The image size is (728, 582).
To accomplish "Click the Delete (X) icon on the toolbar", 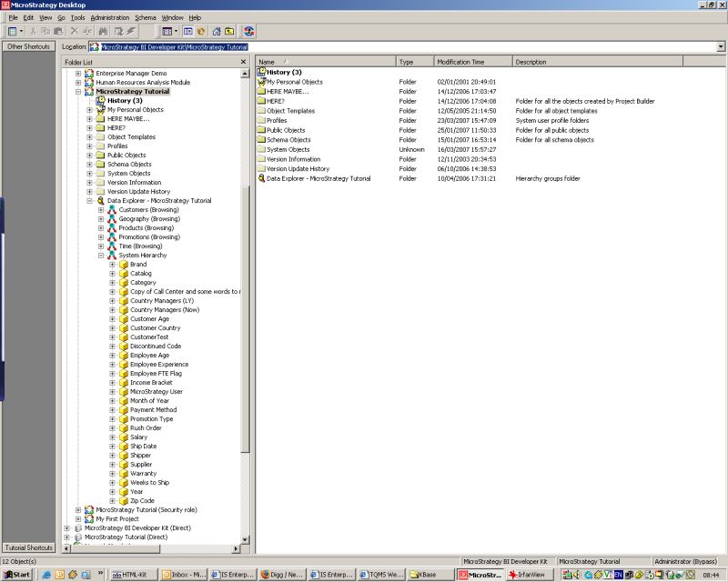I will point(74,30).
